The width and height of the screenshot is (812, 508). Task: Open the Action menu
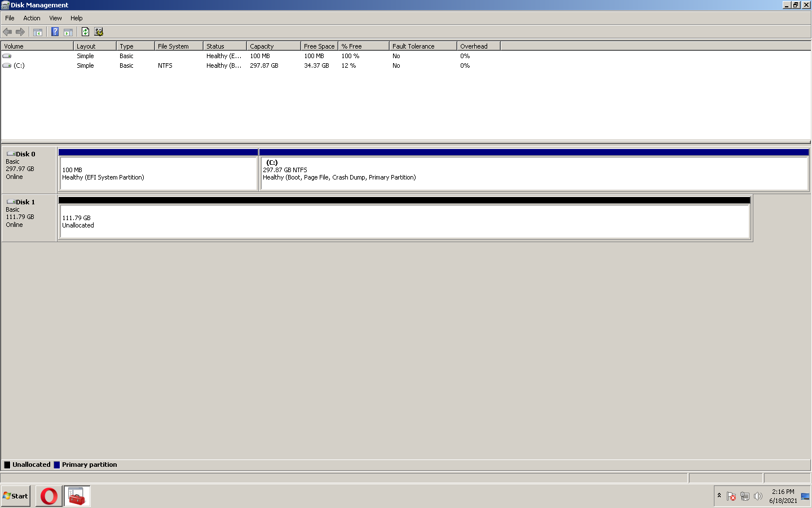click(32, 18)
